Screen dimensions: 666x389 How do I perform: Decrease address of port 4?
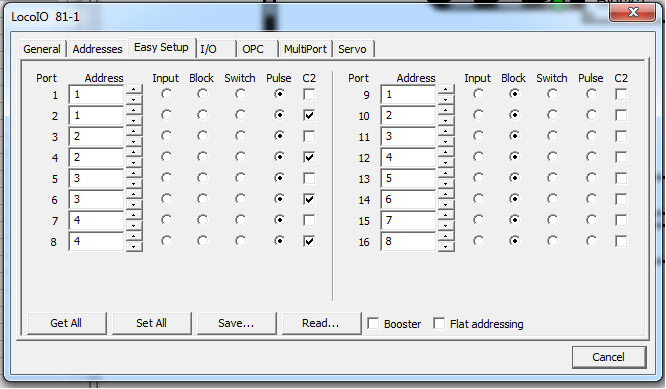pos(134,163)
